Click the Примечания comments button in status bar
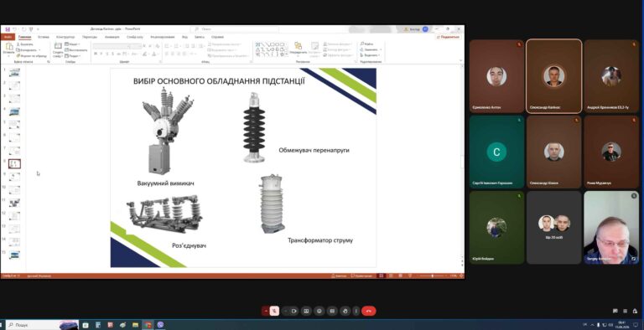The width and height of the screenshot is (644, 330). click(361, 276)
